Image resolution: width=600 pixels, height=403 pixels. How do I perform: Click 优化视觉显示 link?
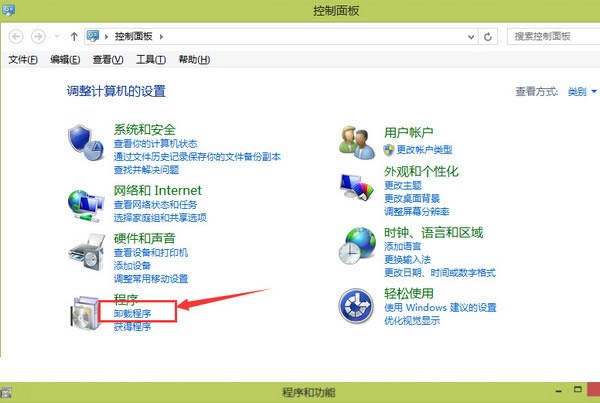[412, 321]
